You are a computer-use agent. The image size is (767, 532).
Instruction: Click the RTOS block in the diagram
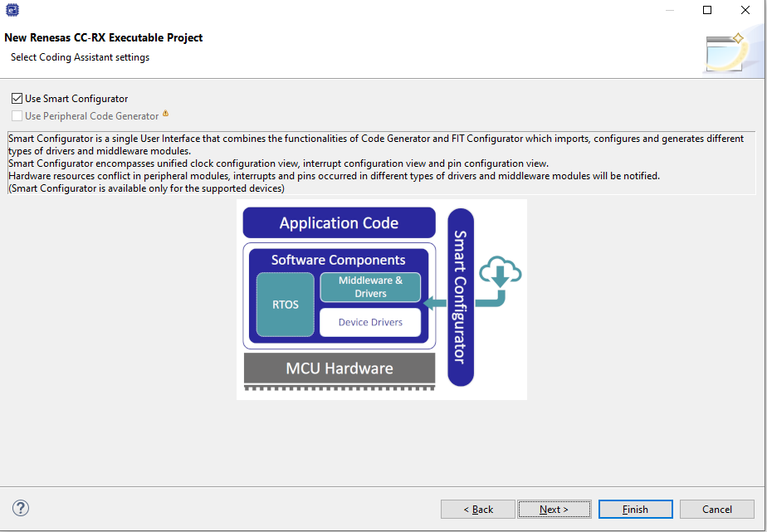pyautogui.click(x=286, y=305)
